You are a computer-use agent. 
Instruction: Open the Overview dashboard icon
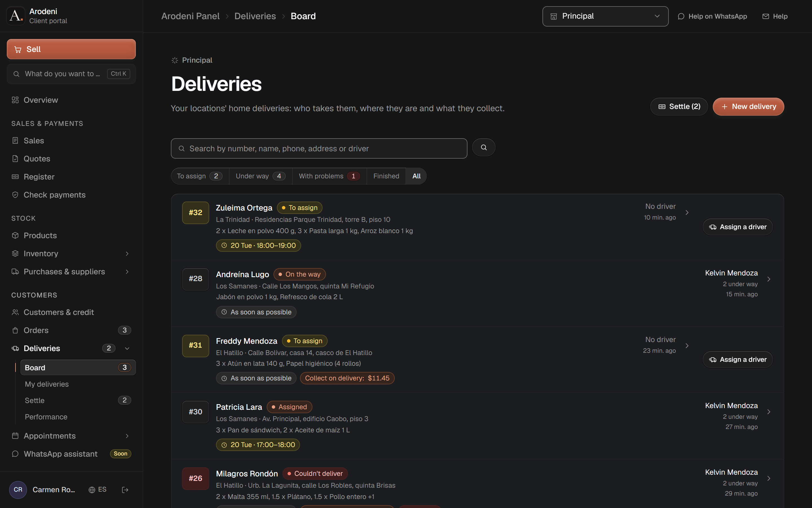coord(15,100)
